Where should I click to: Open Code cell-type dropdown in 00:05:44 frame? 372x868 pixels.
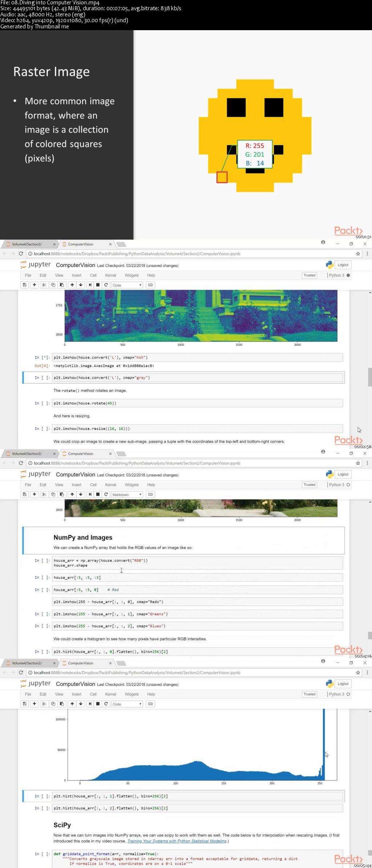pyautogui.click(x=127, y=704)
